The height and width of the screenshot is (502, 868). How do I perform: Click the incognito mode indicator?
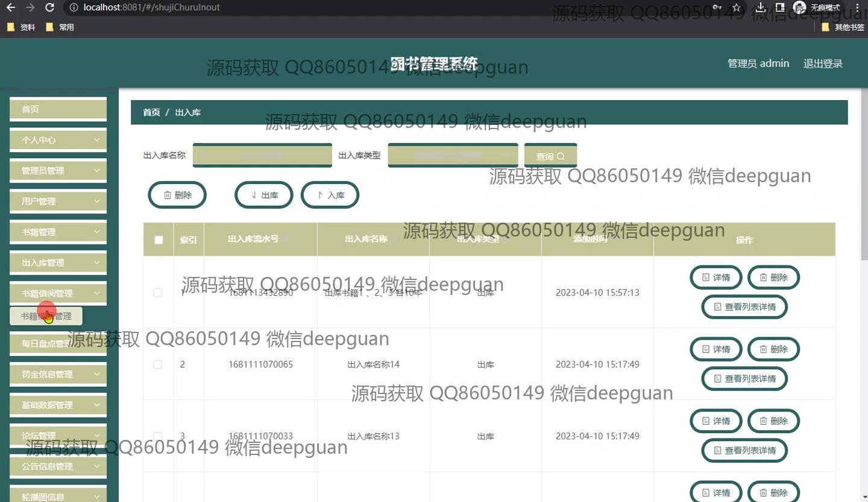(x=817, y=8)
